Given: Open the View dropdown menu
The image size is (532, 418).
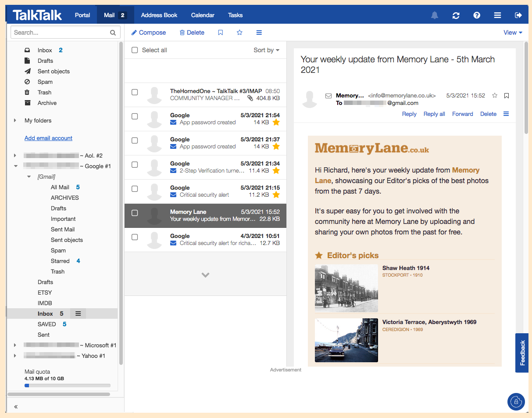Looking at the screenshot, I should click(x=513, y=32).
